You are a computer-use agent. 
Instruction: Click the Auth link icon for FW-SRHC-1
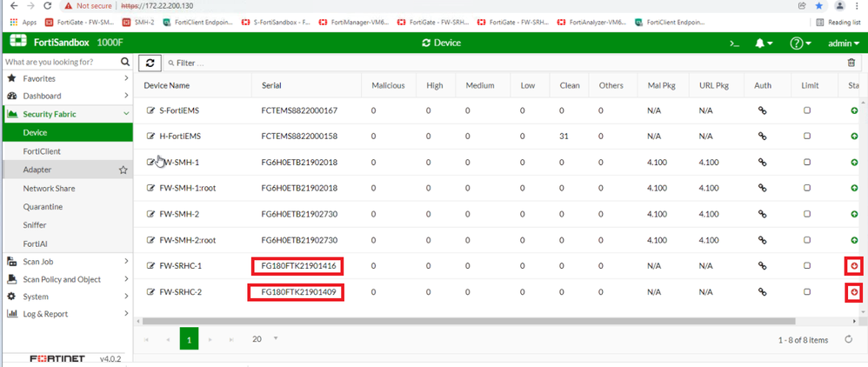pos(762,266)
